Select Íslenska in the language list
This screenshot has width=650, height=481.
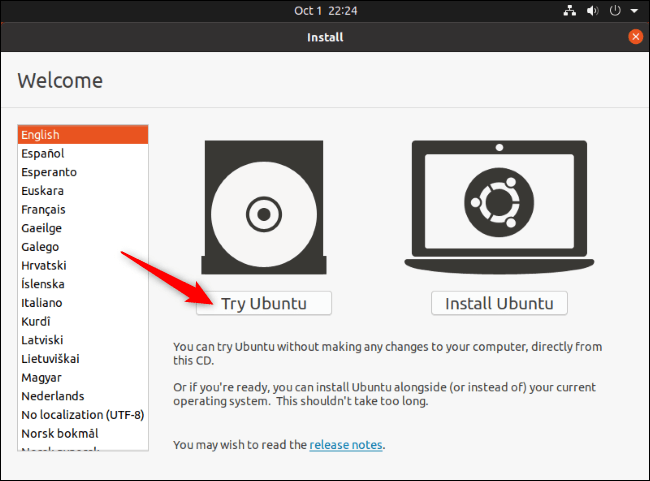pyautogui.click(x=83, y=284)
